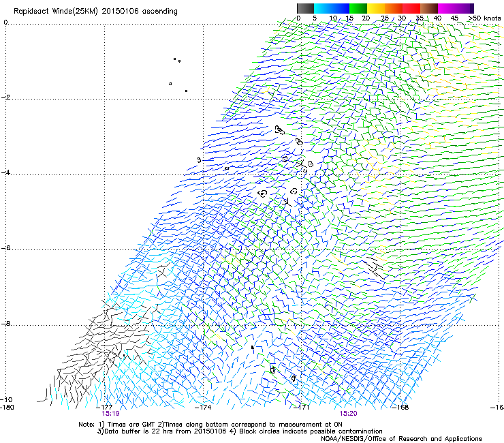The height and width of the screenshot is (443, 504).
Task: Click the 'Times are GMT' note text
Action: 131,425
